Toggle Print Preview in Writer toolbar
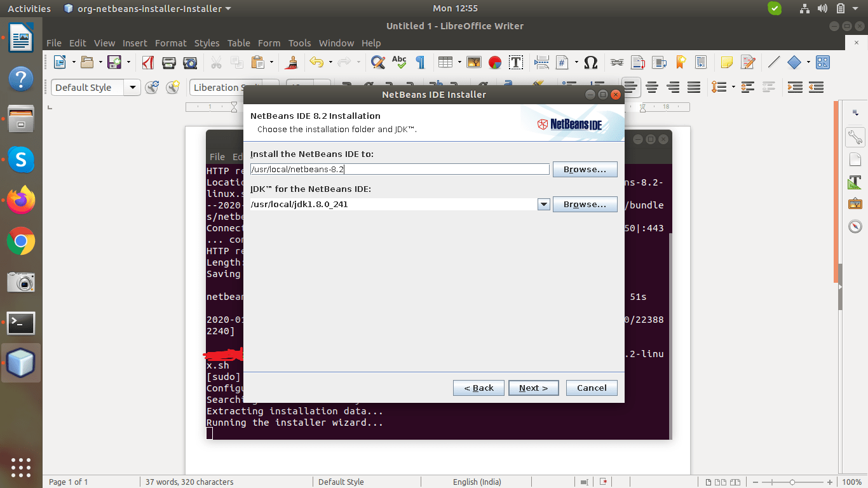 [190, 62]
